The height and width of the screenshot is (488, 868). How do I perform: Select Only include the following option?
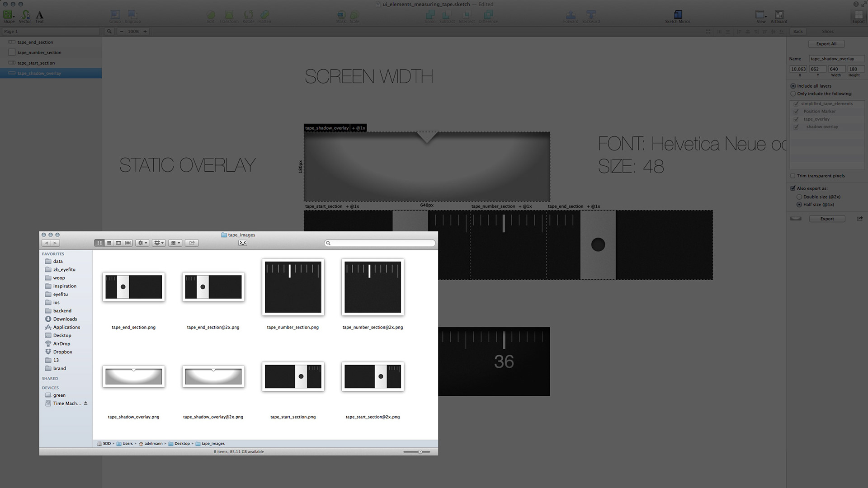(x=793, y=94)
